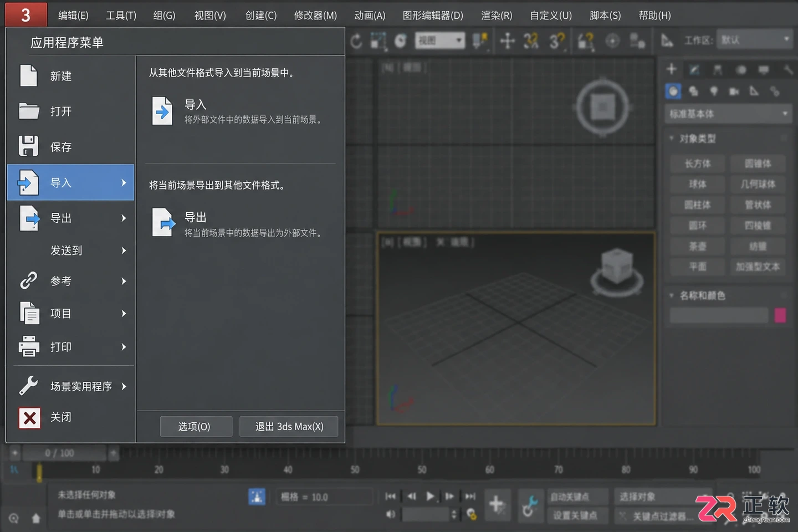
Task: Open the 视图 coordinate system dropdown
Action: (x=440, y=40)
